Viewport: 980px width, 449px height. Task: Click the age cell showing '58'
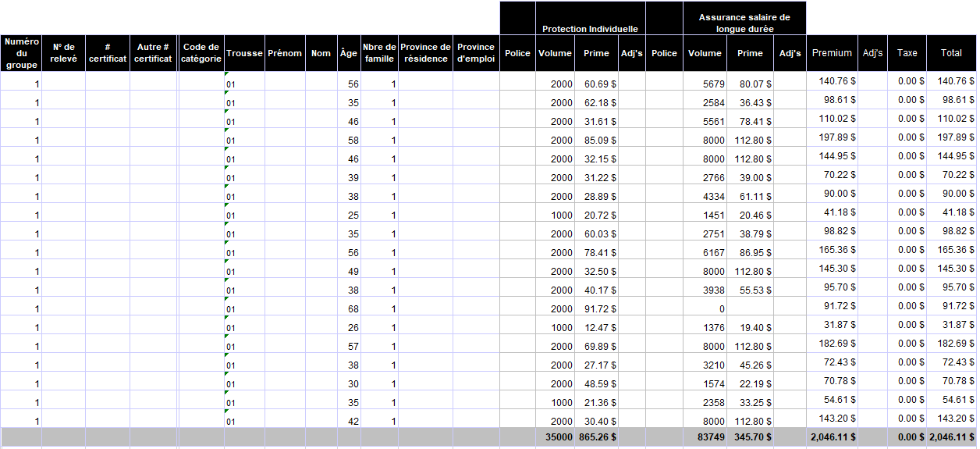[349, 137]
